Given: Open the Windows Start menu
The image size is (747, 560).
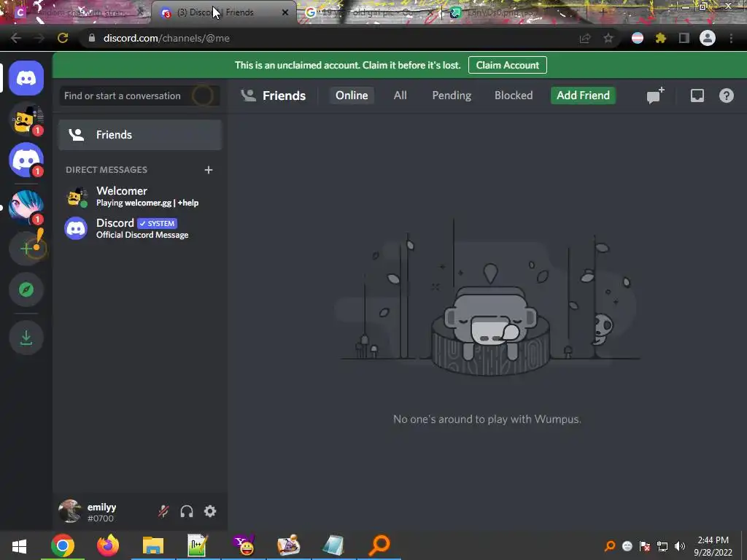Looking at the screenshot, I should click(x=19, y=545).
